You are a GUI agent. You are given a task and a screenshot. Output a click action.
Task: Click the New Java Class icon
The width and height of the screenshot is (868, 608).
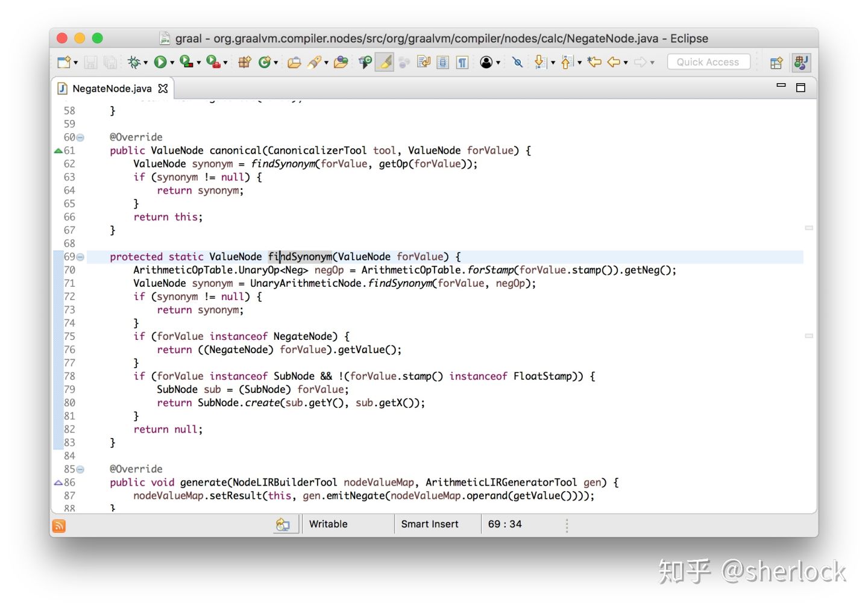click(x=264, y=62)
